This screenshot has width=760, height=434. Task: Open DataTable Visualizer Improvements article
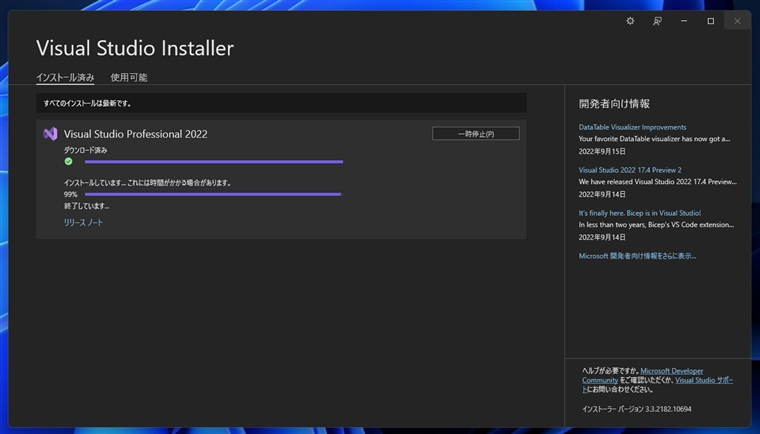click(632, 127)
